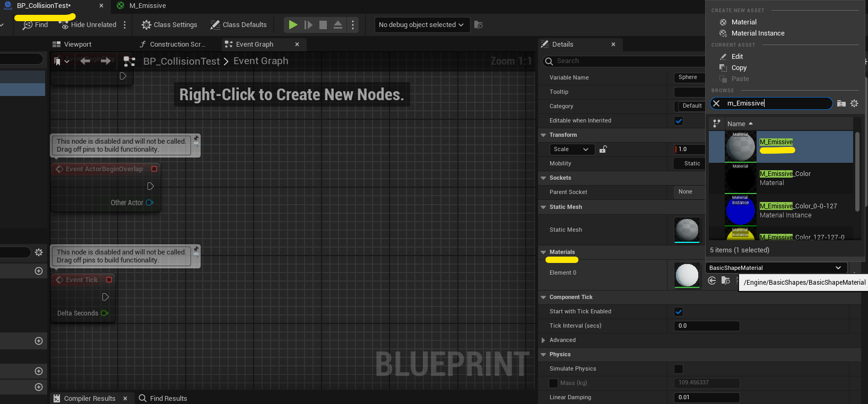Pin the comment bubble above Event ActorBeginOverlap

(x=196, y=138)
